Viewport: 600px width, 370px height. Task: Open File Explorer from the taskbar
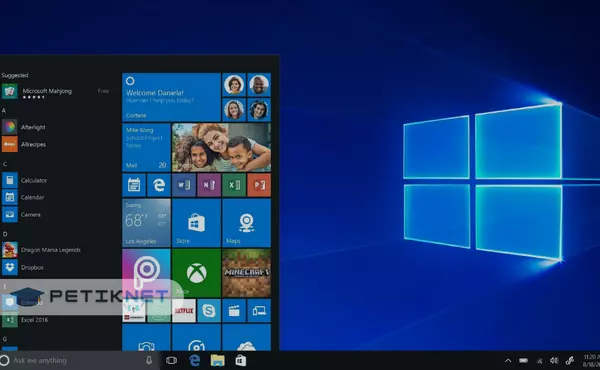click(x=217, y=360)
